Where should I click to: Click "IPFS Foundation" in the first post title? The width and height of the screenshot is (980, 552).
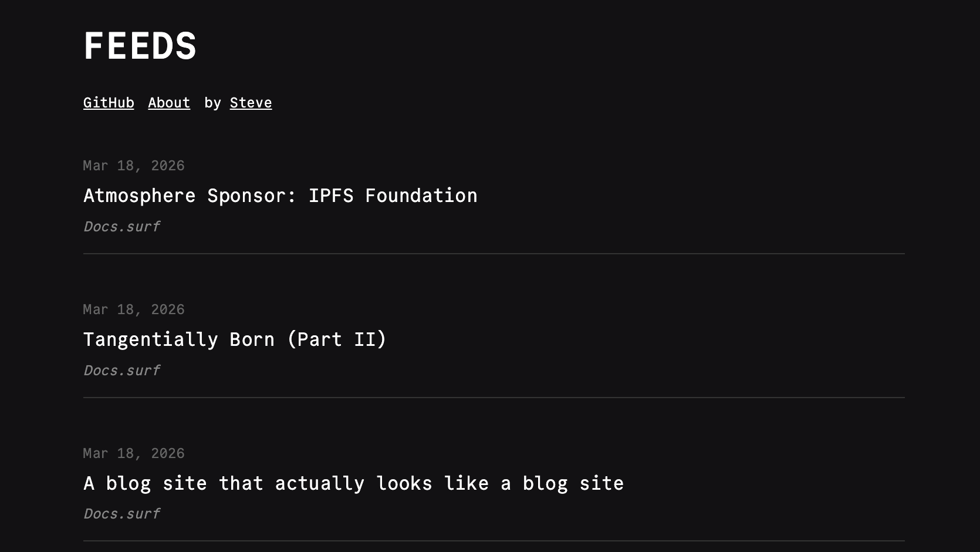pos(393,196)
